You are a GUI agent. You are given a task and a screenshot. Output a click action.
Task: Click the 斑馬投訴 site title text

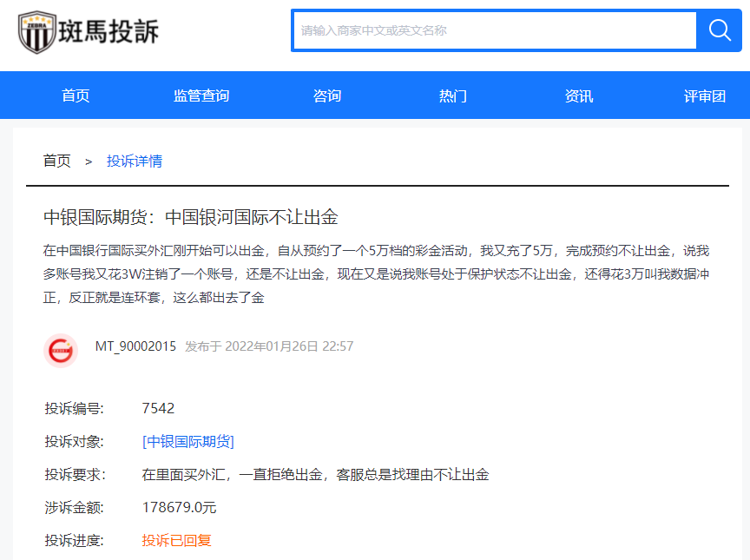(x=109, y=31)
